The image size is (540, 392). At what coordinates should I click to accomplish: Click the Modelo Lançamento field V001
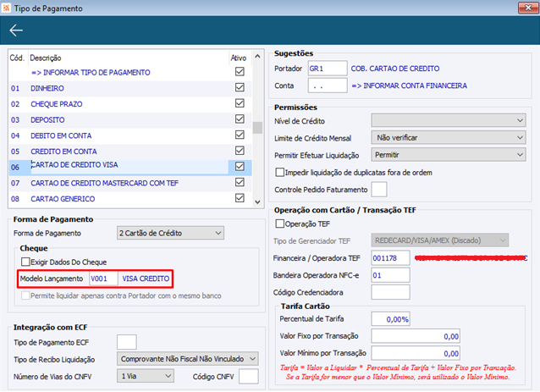point(103,279)
